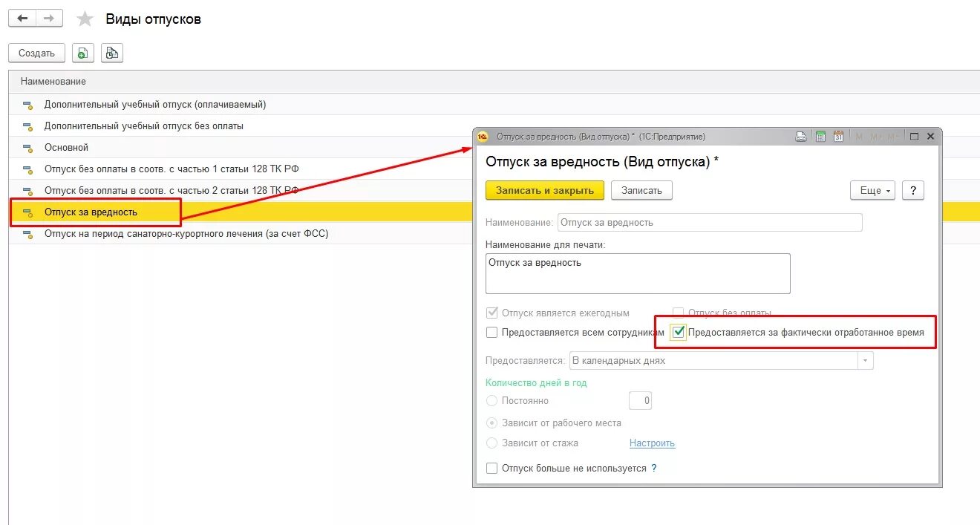Go back with the left arrow button

[x=22, y=19]
